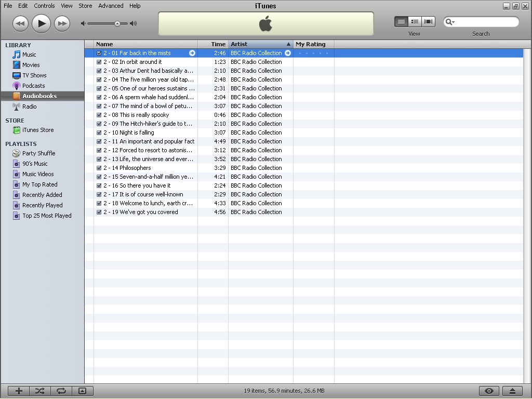
Task: Open Top 25 Most Played playlist icon
Action: [16, 216]
